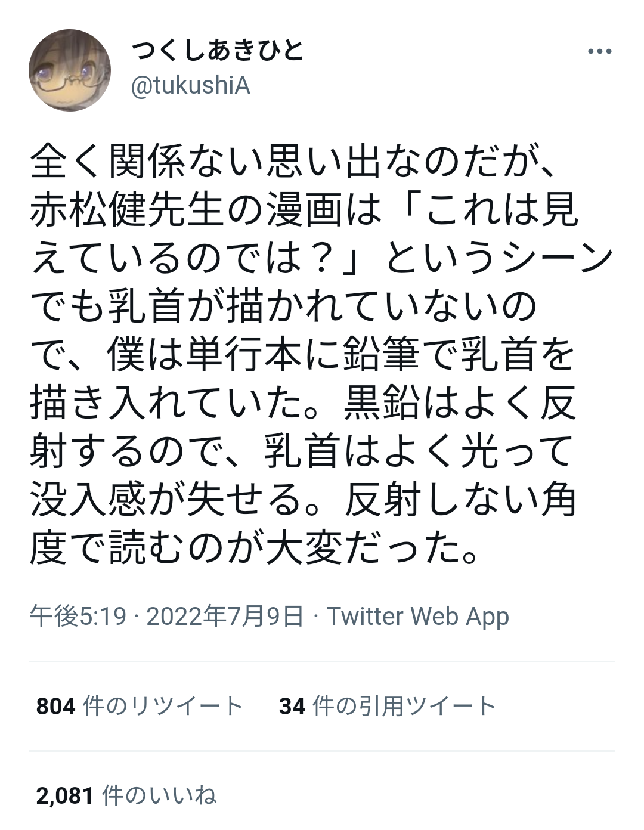Click the 2022年7月9日 date

(x=225, y=616)
